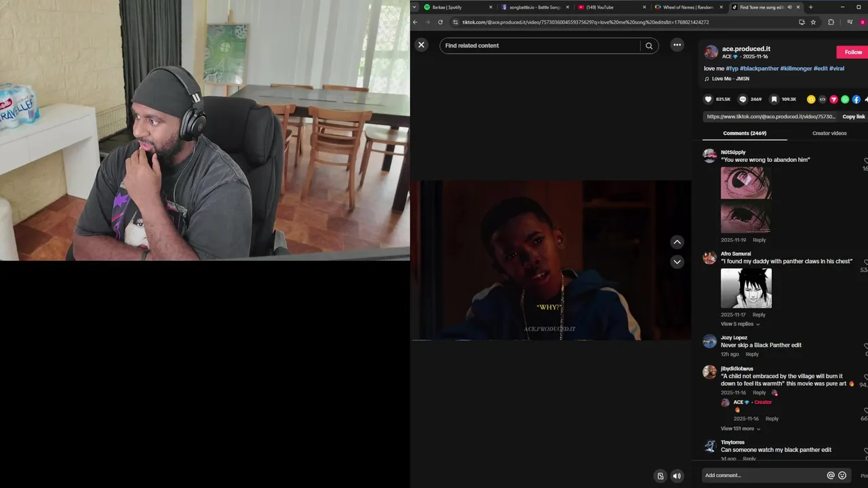
Task: Follow ace.produced.it
Action: [x=852, y=52]
